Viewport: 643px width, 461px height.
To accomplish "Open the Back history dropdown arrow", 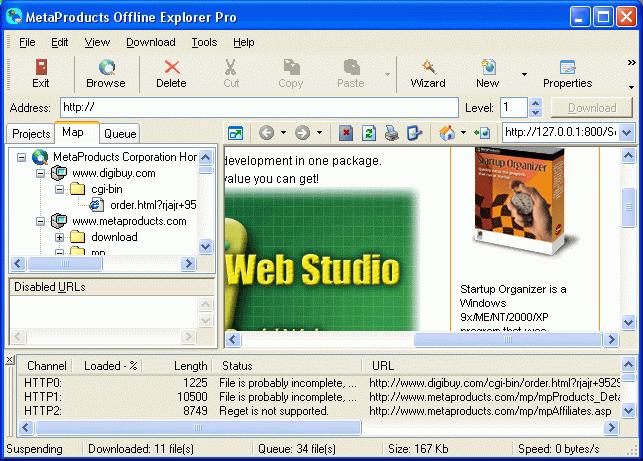I will pos(283,133).
